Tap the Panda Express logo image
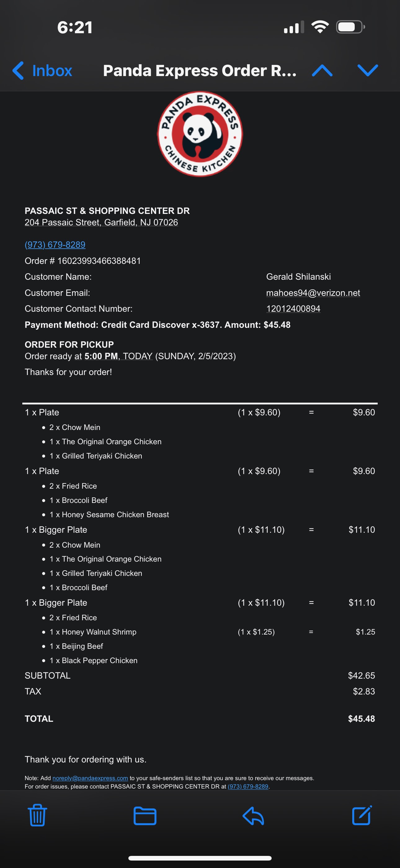This screenshot has width=400, height=868. [x=200, y=134]
